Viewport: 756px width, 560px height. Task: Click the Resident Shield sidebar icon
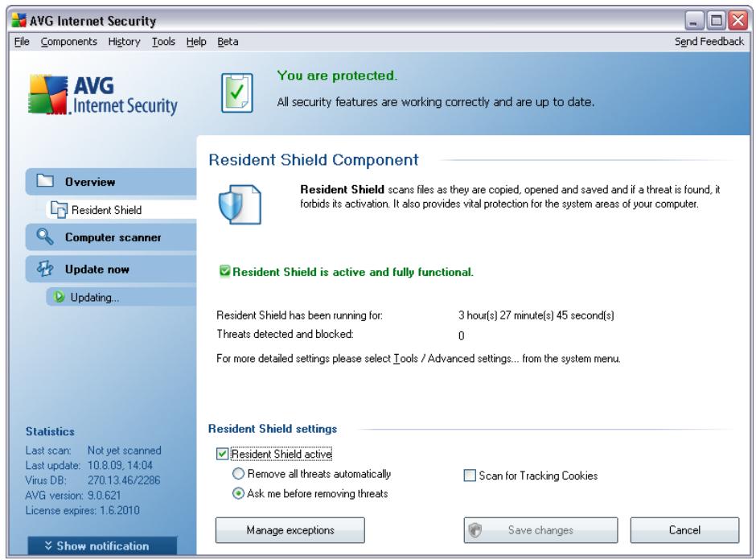(59, 210)
